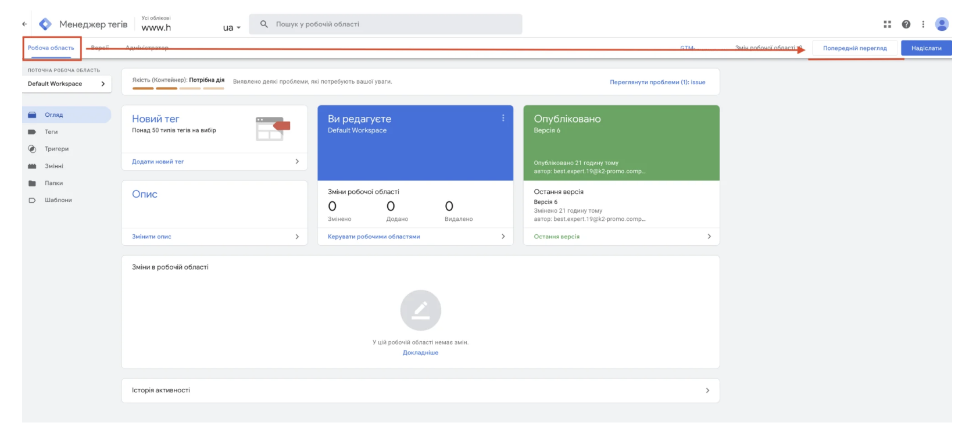Select Папки in the sidebar
This screenshot has width=980, height=444.
[67, 183]
